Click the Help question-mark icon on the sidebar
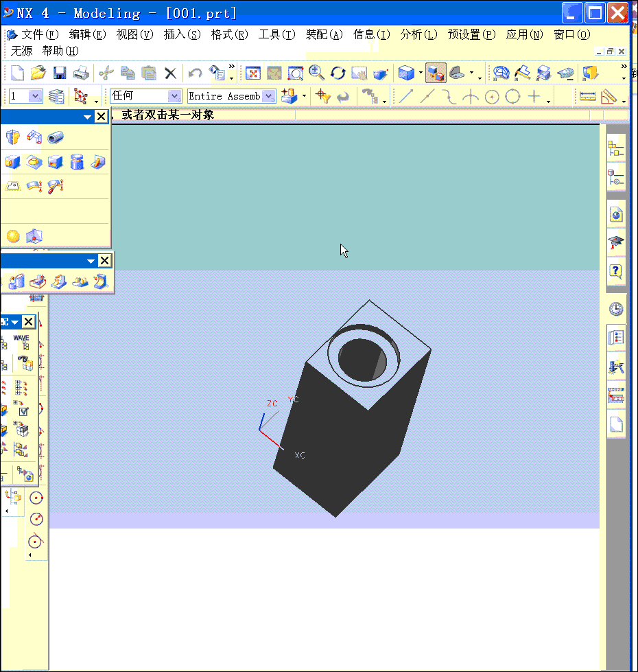 [615, 271]
